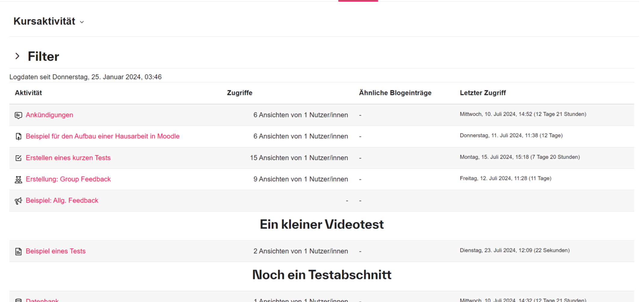Screen dimensions: 644x302
Task: Click the group icon beside Erstellung: Group Feedback
Action: (x=18, y=180)
